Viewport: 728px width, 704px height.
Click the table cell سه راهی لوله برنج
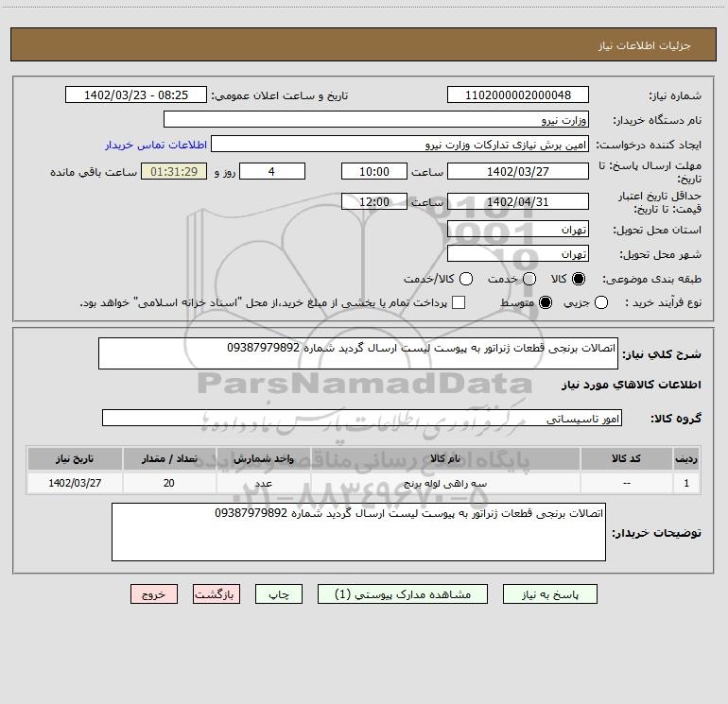pyautogui.click(x=445, y=483)
